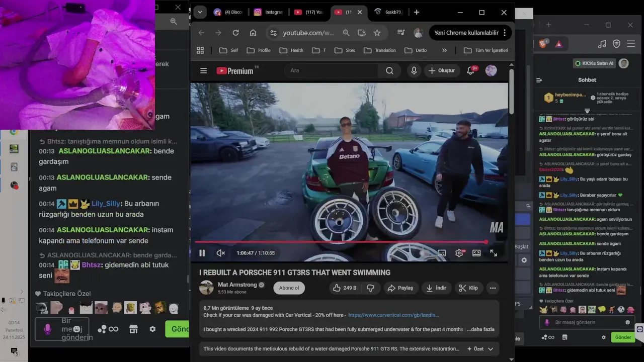Open YouTube account avatar menu
Viewport: 644px width, 362px height.
[x=491, y=71]
